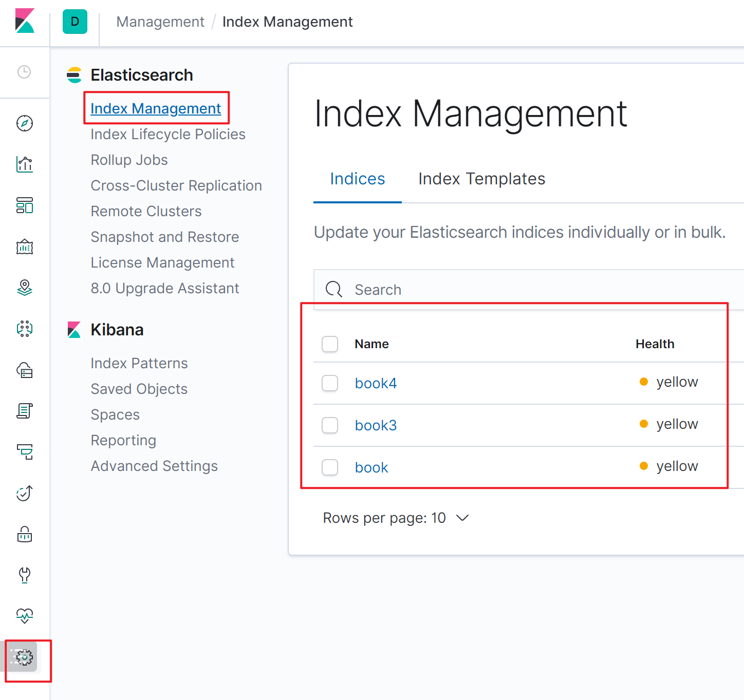
Task: Open Saved Objects link
Action: click(139, 389)
